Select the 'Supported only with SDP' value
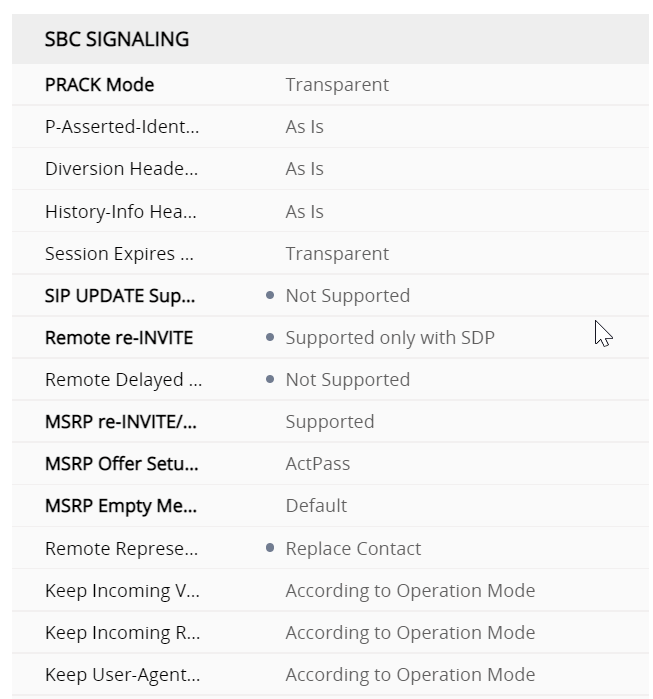The height and width of the screenshot is (699, 653). [390, 338]
